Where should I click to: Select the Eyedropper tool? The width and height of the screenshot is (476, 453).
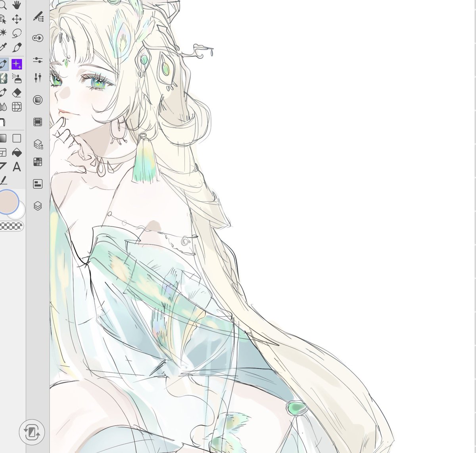(x=2, y=48)
